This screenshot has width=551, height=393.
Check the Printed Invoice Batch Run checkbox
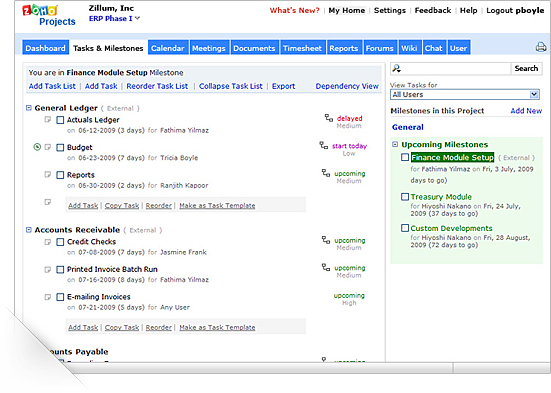click(x=60, y=270)
